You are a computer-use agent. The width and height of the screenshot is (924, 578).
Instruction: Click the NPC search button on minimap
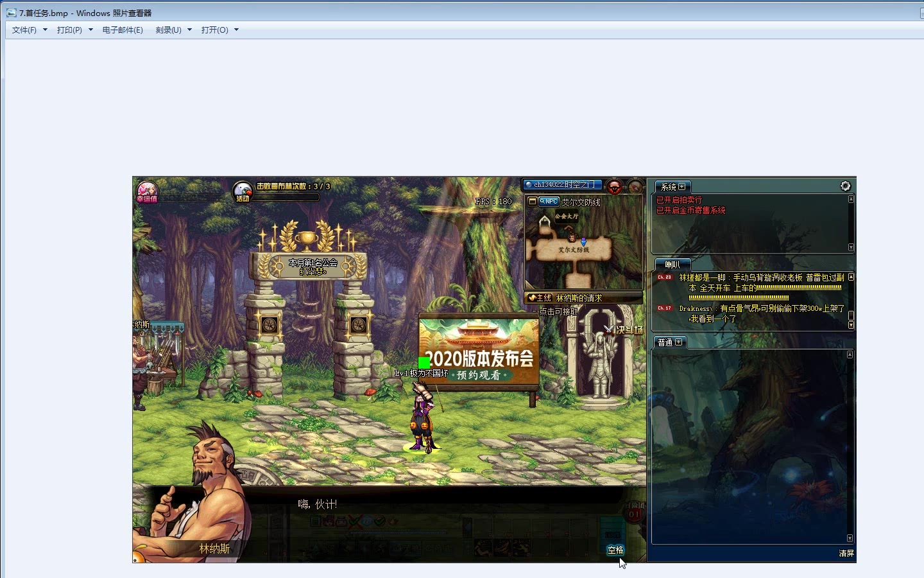tap(549, 201)
